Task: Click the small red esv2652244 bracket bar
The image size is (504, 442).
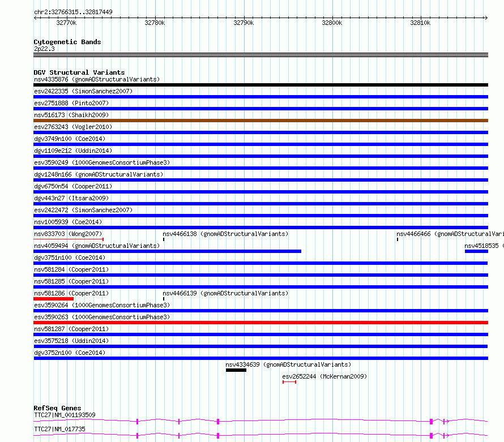Action: (289, 382)
